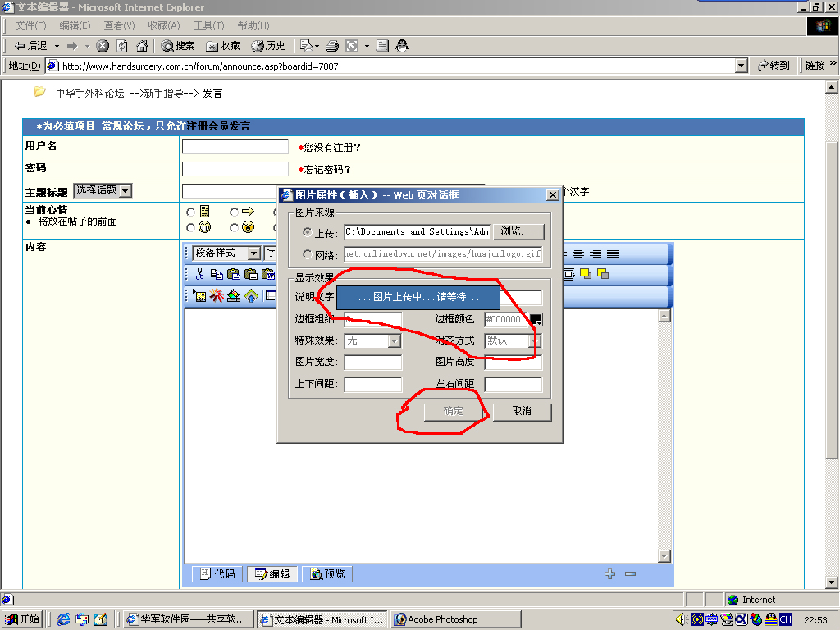The height and width of the screenshot is (630, 840).
Task: Launch Internet Explorer from quick launch
Action: 63,619
